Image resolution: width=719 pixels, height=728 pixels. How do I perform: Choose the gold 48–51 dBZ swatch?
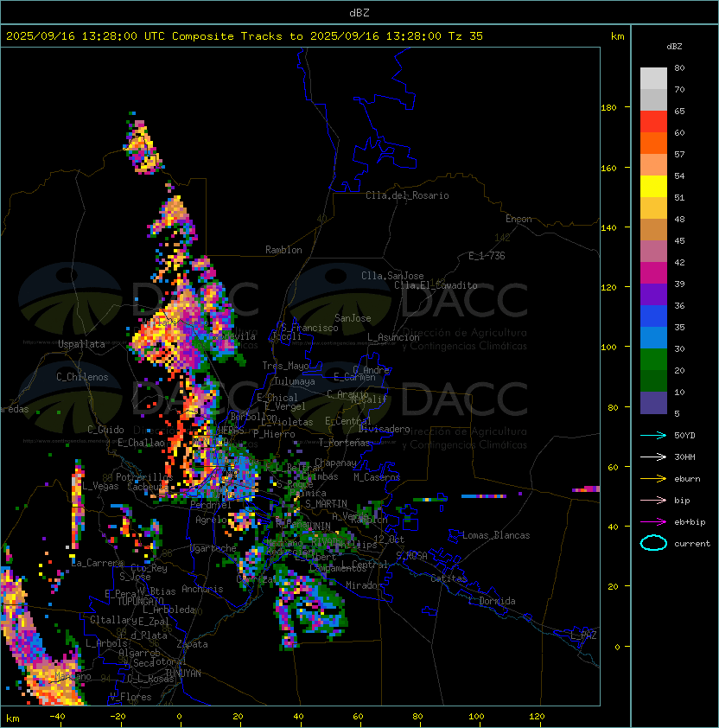[x=653, y=208]
